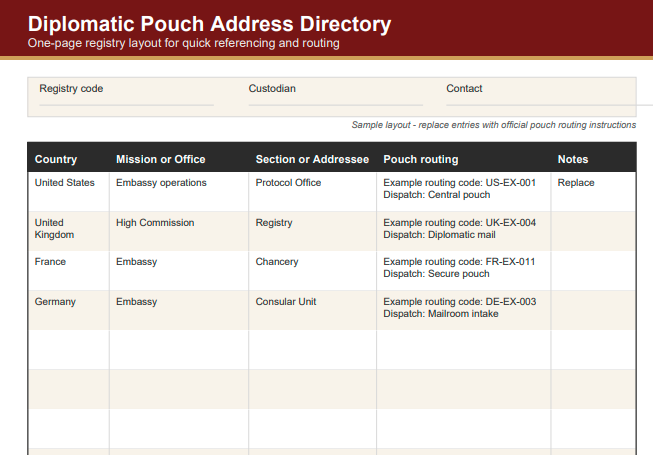Click the Pouch routing column header
Screen dimensions: 653x455
point(464,159)
